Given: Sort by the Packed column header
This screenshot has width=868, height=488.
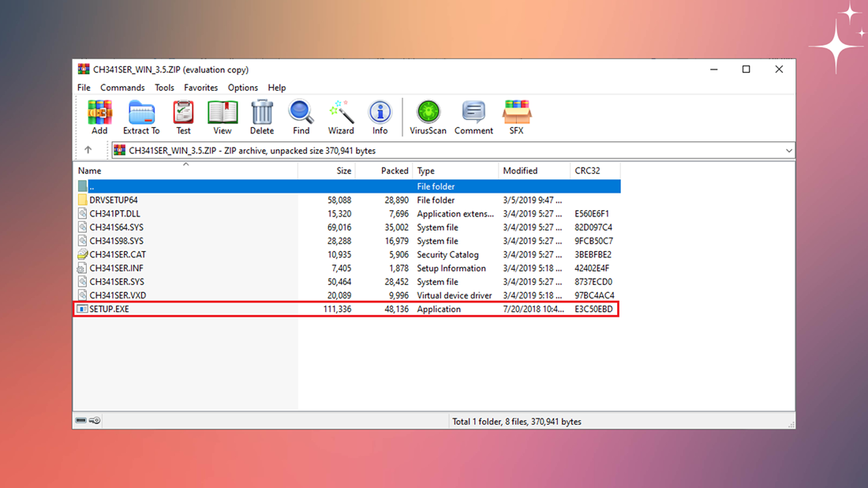Looking at the screenshot, I should pos(384,171).
